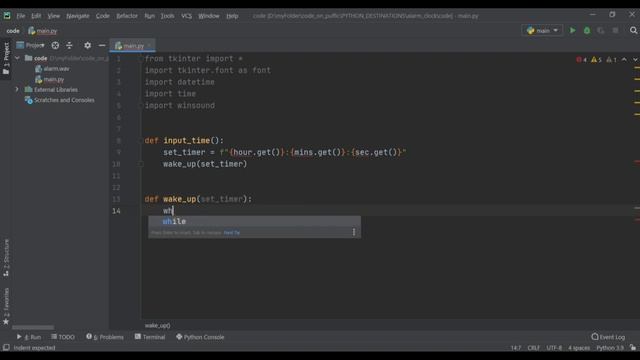
Task: Click the errors count indicator
Action: click(x=581, y=60)
